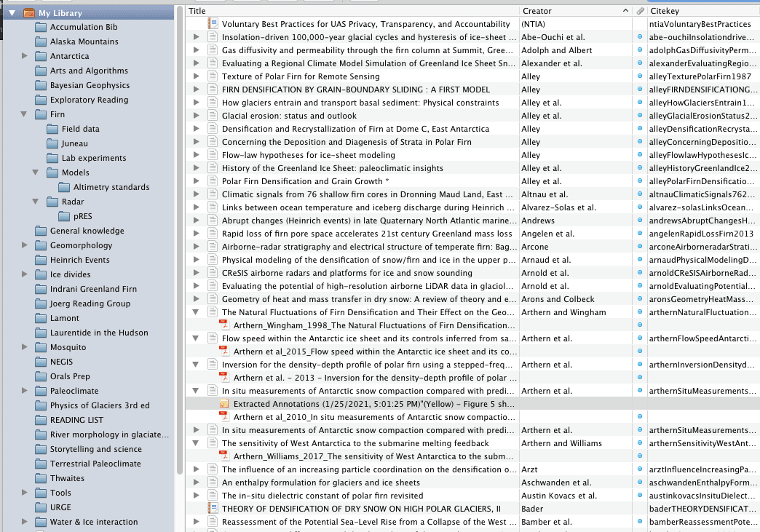The height and width of the screenshot is (532, 760).
Task: Click the folder icon for Heinrich Events
Action: [x=41, y=260]
